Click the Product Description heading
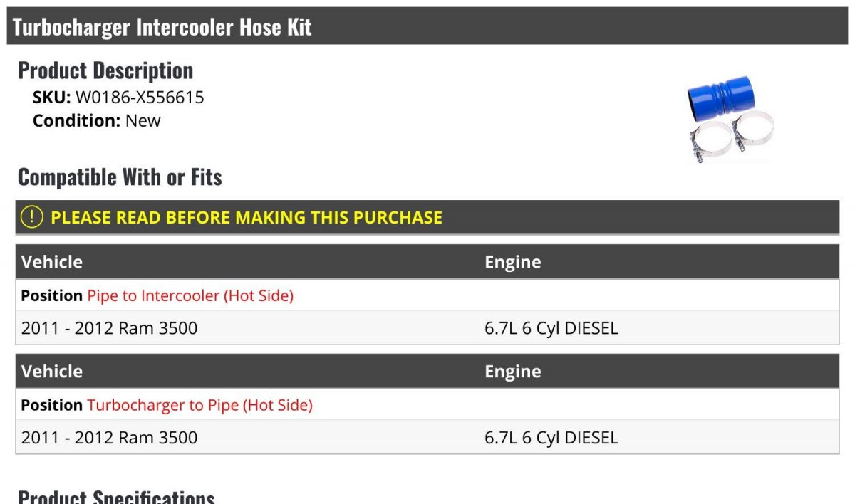 tap(105, 70)
